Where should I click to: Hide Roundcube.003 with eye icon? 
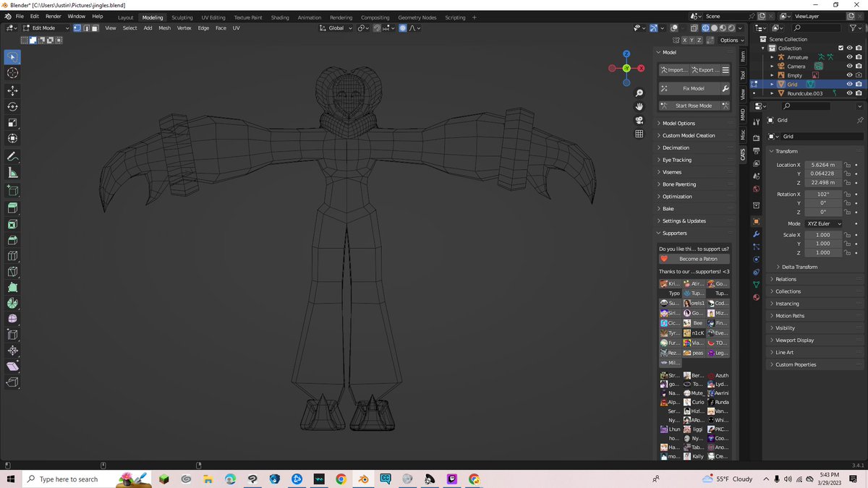849,93
